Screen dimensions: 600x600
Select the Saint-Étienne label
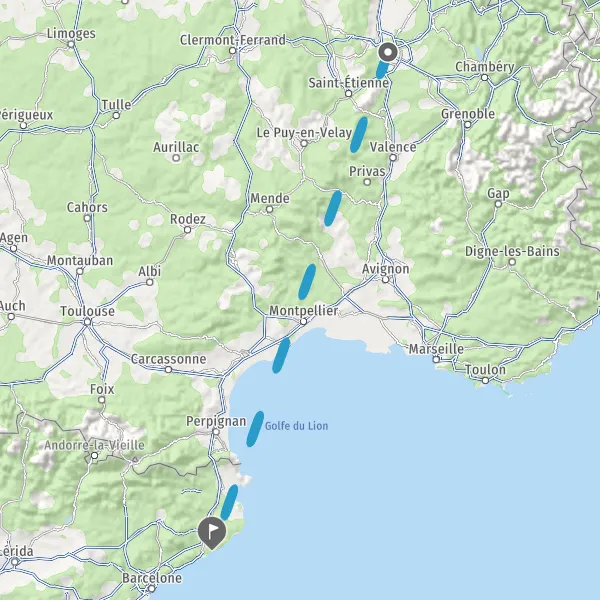coord(349,83)
